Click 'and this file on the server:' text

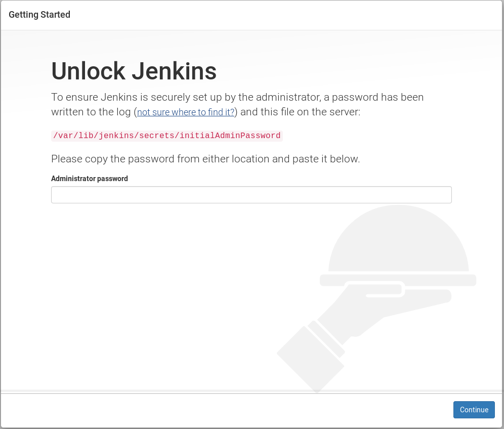coord(300,112)
